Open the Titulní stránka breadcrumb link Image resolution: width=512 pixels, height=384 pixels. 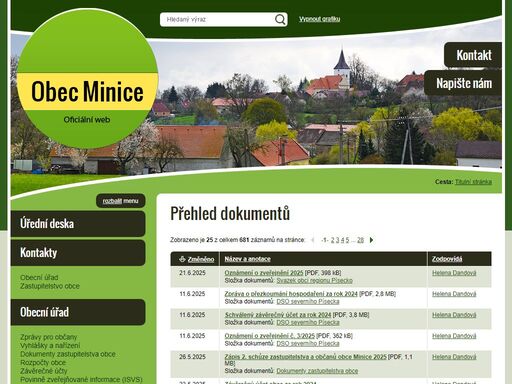tap(473, 182)
